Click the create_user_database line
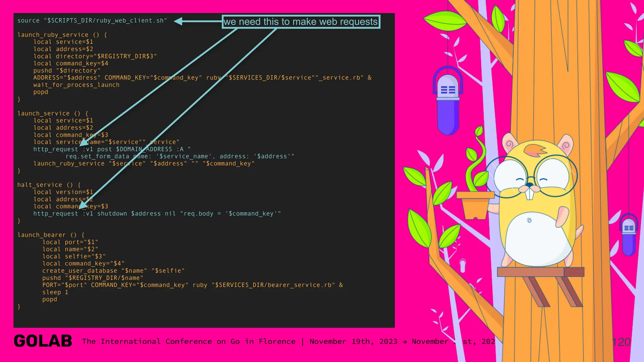Image resolution: width=644 pixels, height=362 pixels. coord(114,271)
